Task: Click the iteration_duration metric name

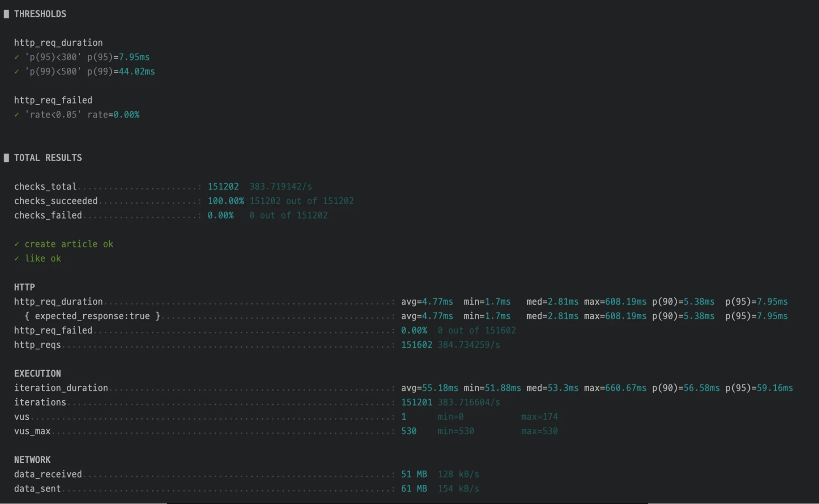Action: coord(61,388)
